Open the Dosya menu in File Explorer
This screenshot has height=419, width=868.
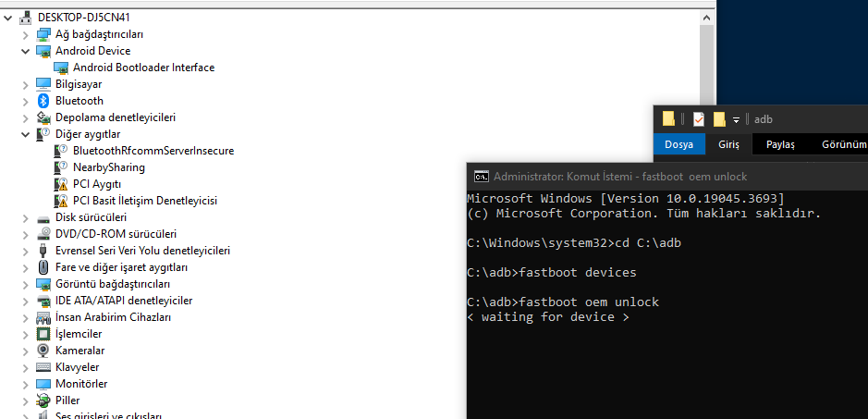[679, 144]
